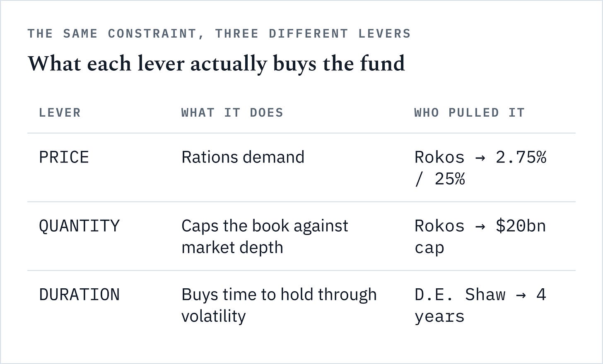Click the LEVER column header
This screenshot has height=364, width=603.
[60, 113]
